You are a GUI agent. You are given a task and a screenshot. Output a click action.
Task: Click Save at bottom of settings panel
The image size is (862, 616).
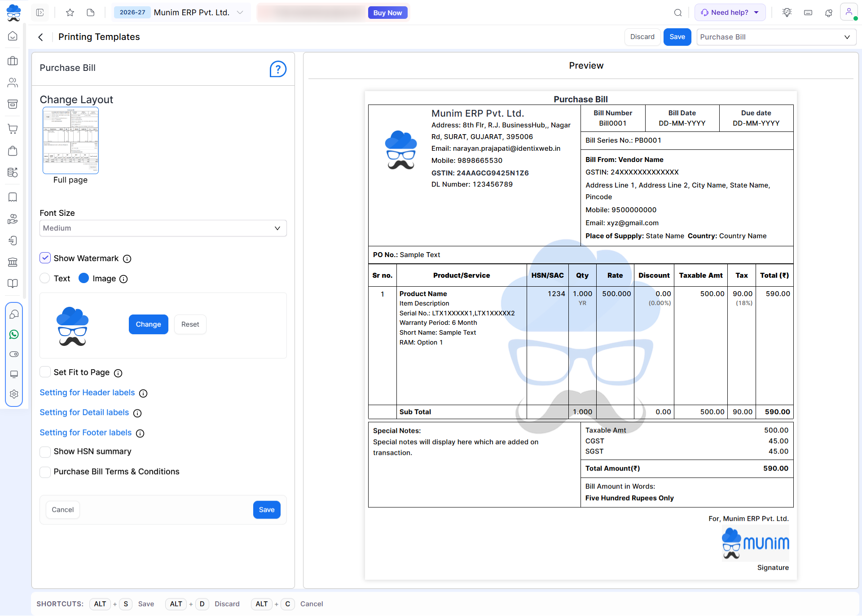267,510
